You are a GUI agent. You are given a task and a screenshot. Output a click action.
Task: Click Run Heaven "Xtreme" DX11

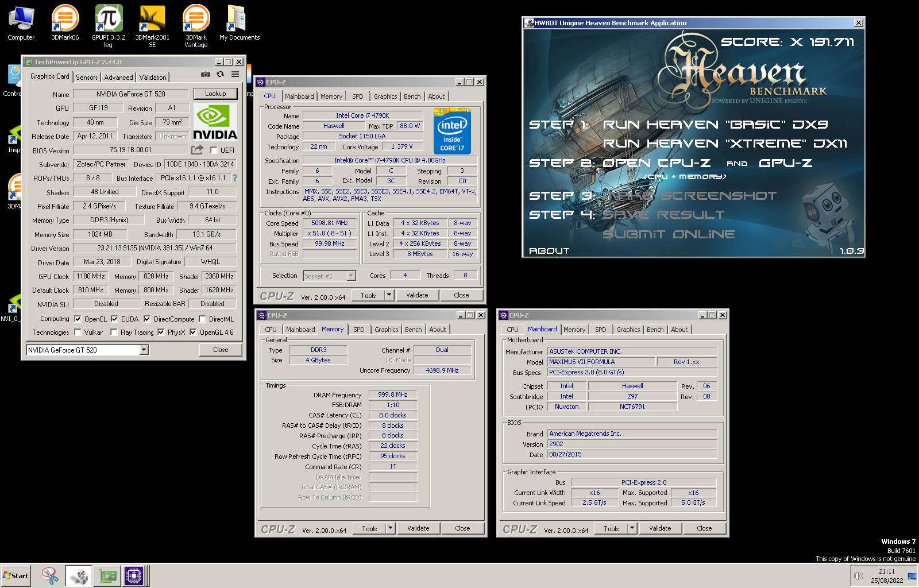(725, 144)
